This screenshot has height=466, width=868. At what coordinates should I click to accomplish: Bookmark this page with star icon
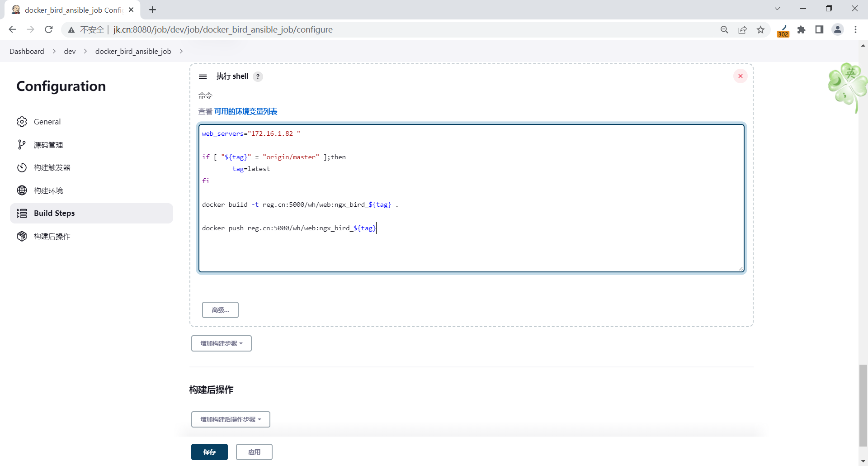(761, 30)
